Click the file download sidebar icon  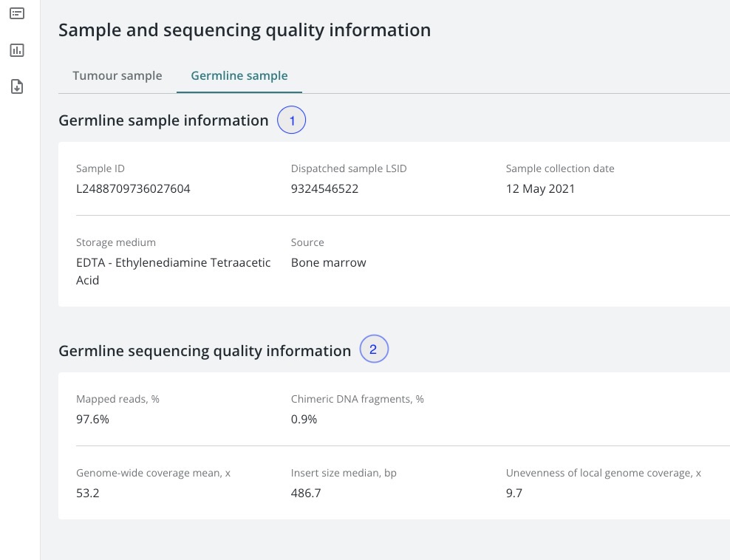pyautogui.click(x=17, y=87)
